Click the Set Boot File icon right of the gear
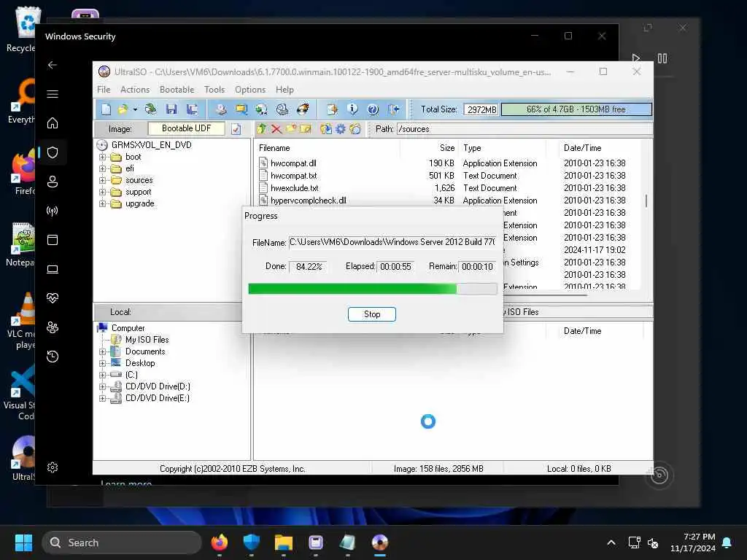Image resolution: width=747 pixels, height=560 pixels. pos(355,128)
